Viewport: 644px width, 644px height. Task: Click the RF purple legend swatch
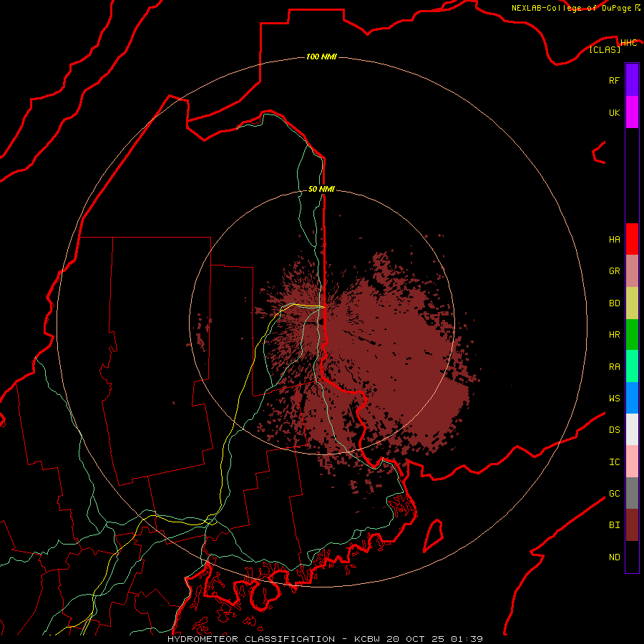point(632,80)
